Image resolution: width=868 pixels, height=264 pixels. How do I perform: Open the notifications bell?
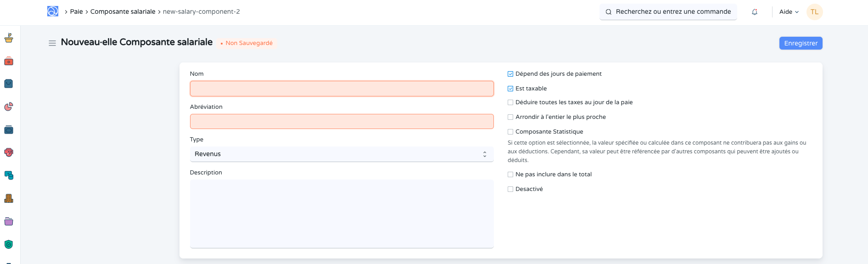coord(755,12)
